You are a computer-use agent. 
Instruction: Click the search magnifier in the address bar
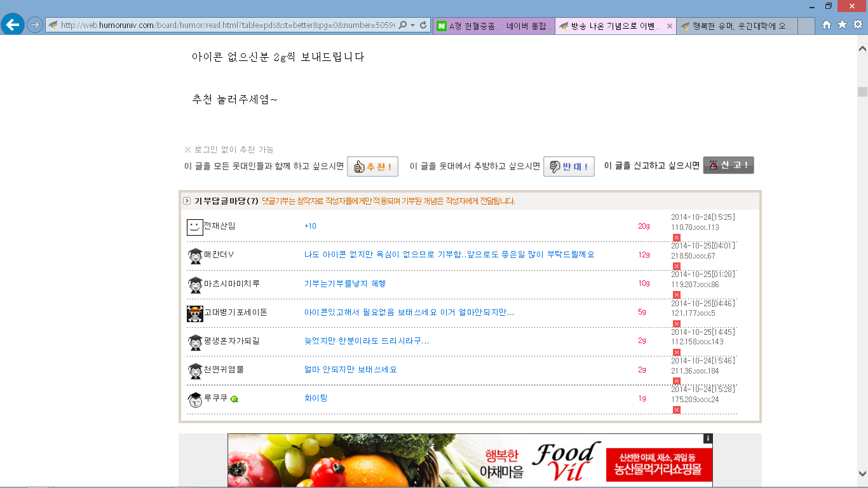(x=403, y=25)
